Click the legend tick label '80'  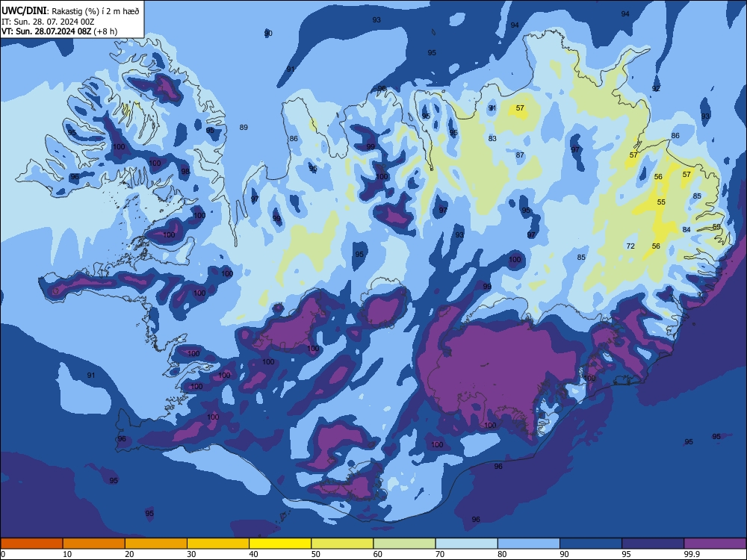502,554
